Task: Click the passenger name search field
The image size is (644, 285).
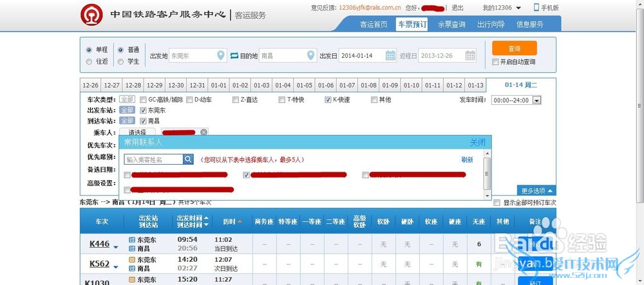Action: pos(154,159)
